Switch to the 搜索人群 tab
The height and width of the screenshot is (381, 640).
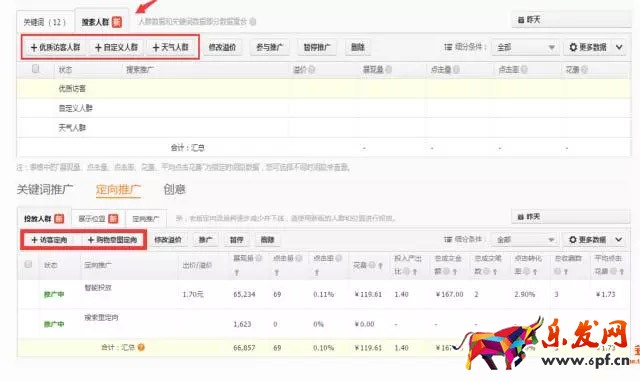(x=101, y=22)
